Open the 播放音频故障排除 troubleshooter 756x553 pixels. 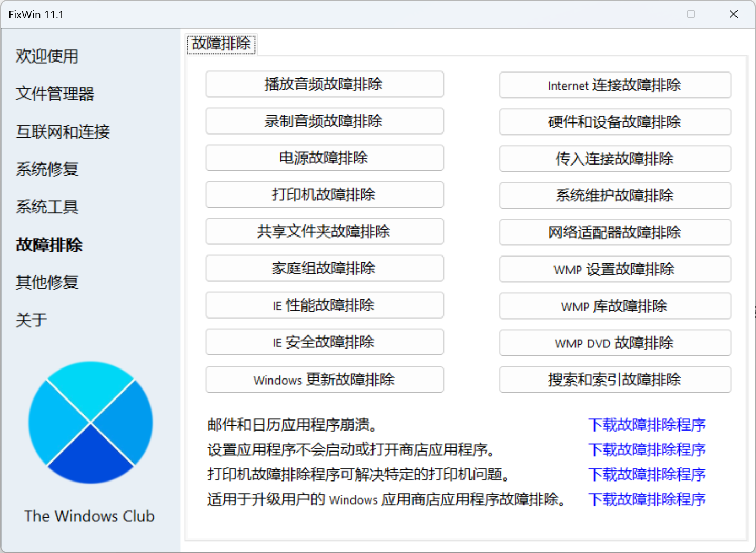[x=324, y=84]
